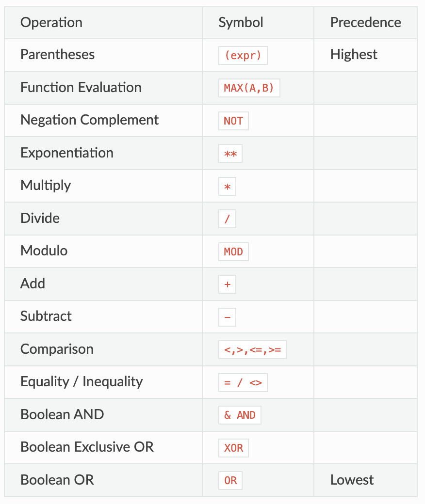Select the comparison operators code
425x504 pixels.
point(252,350)
